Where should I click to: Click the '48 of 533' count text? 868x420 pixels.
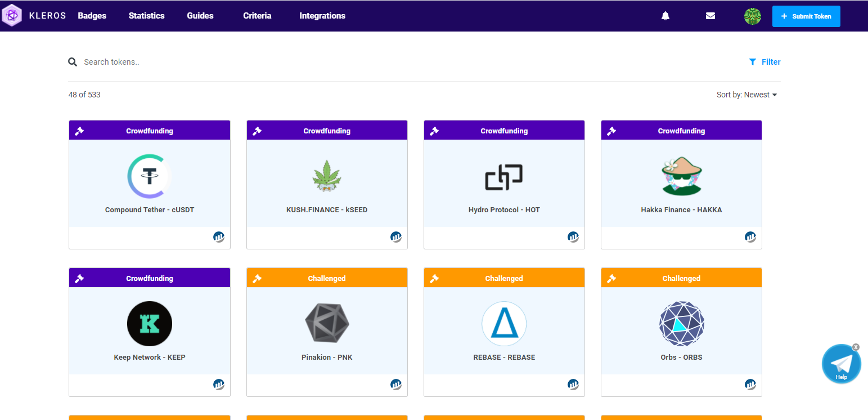[x=84, y=95]
